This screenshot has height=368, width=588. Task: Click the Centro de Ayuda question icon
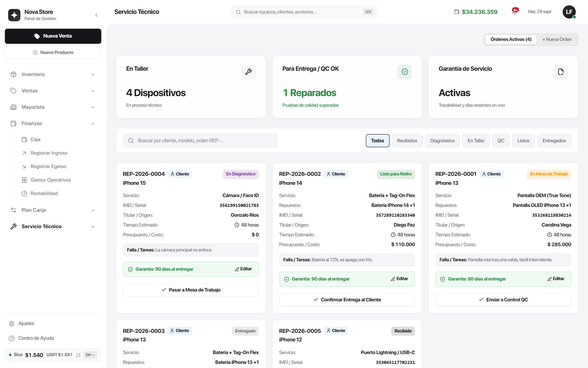pos(12,338)
